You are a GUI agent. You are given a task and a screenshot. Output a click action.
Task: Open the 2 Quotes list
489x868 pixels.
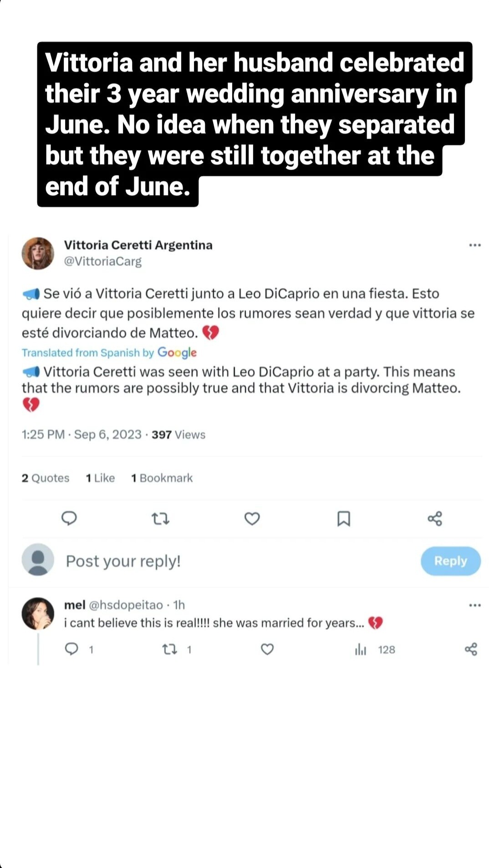(46, 478)
